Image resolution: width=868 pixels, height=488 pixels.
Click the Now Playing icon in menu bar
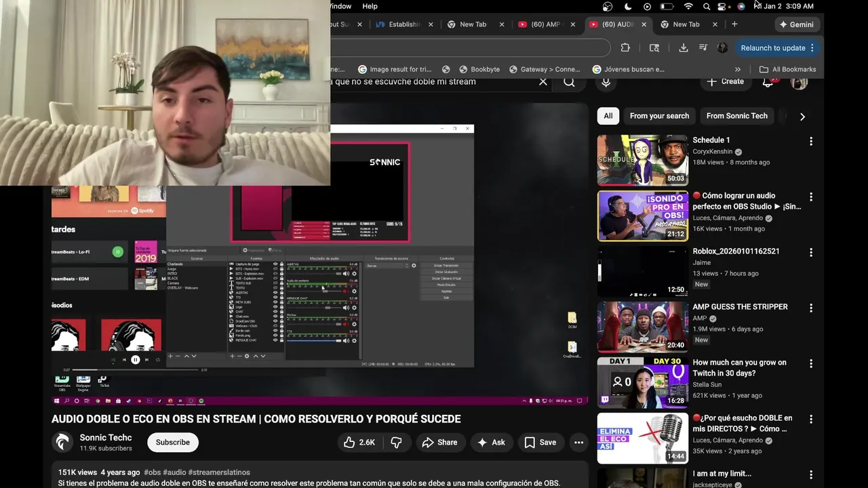647,6
